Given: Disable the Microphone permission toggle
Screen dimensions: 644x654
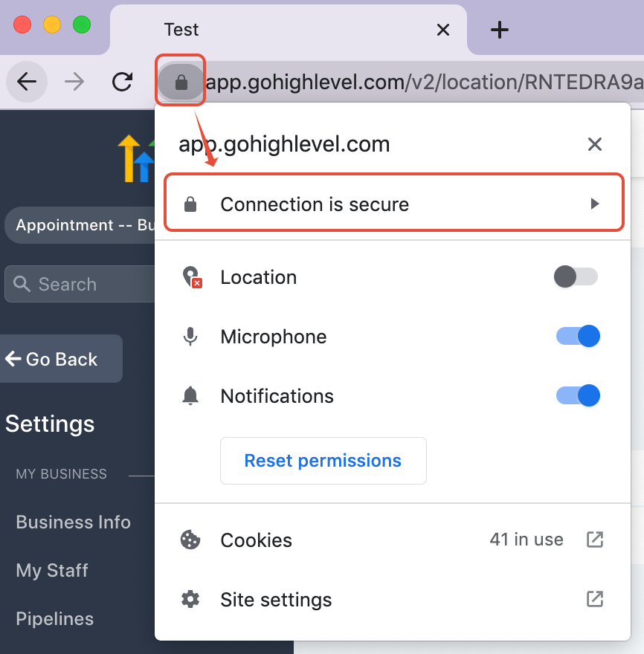Looking at the screenshot, I should click(x=578, y=336).
